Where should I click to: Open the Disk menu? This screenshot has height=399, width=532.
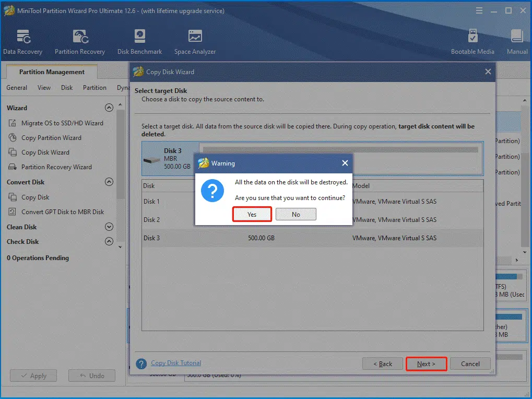[x=67, y=88]
